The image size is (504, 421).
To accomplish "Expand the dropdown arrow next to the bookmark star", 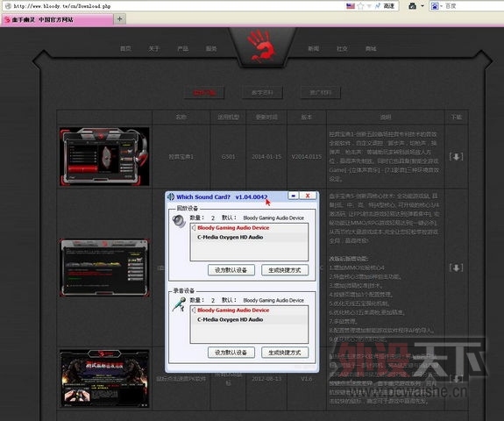I will pos(369,6).
